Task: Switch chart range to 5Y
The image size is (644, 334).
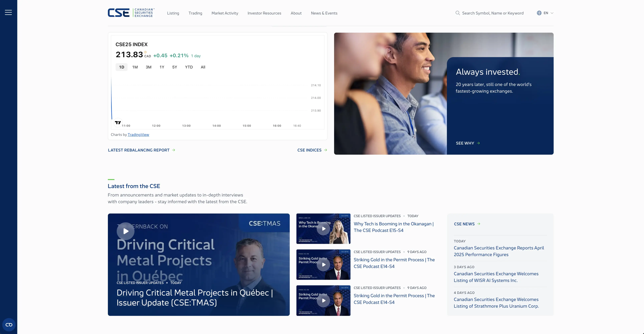Action: point(174,67)
